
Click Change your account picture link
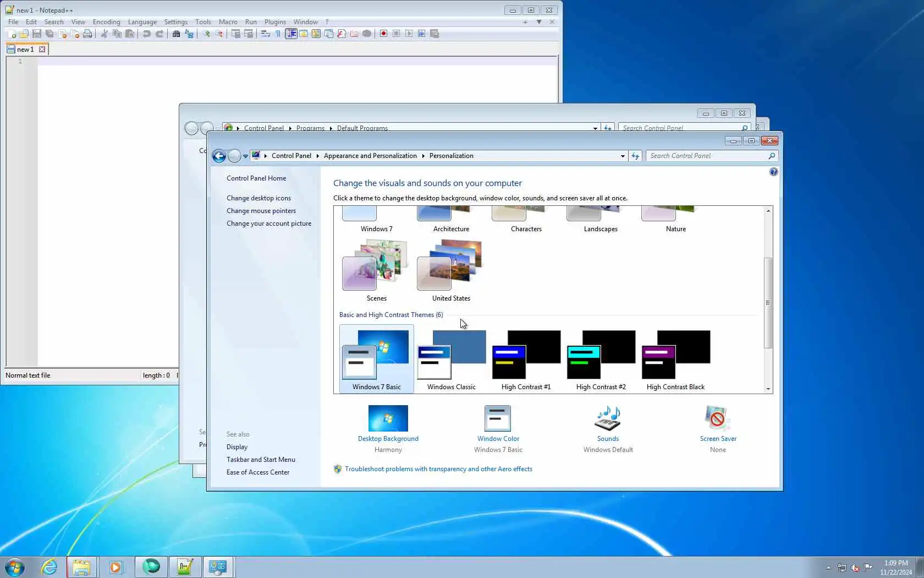[269, 223]
